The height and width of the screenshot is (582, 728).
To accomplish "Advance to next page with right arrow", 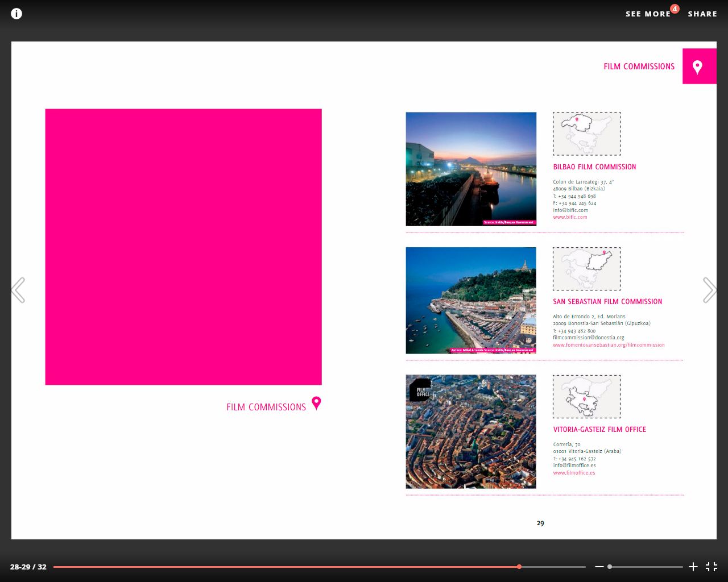I will [709, 290].
